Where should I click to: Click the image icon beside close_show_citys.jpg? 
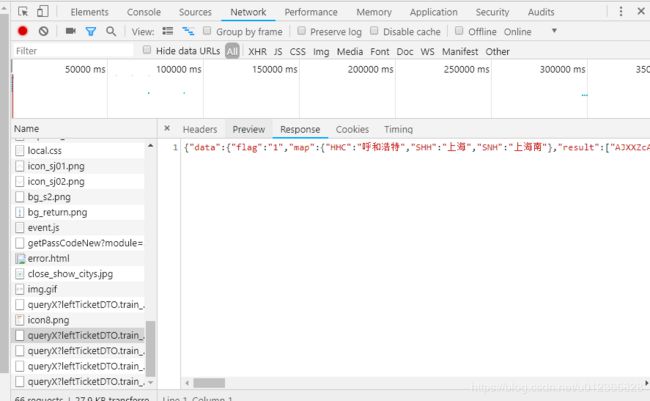[19, 274]
